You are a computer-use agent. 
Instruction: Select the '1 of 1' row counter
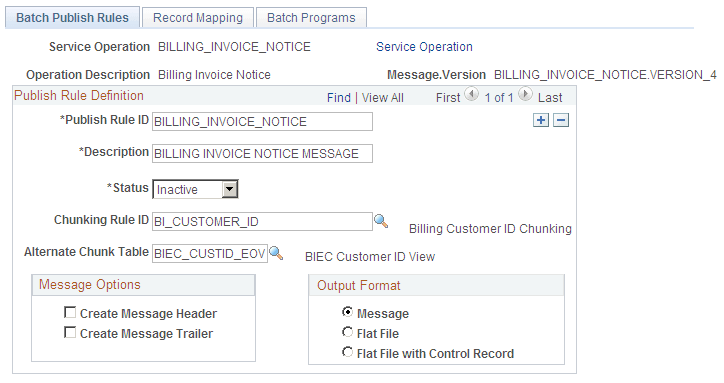pos(499,97)
